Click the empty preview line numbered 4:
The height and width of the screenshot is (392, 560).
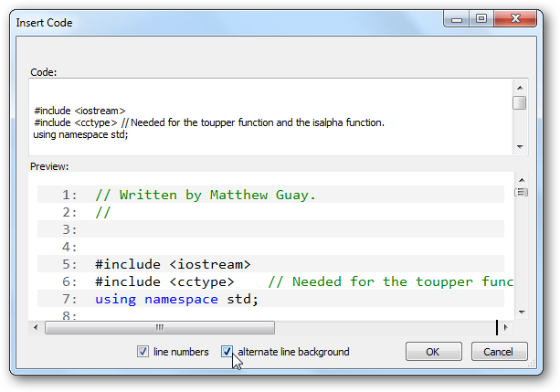pos(270,247)
